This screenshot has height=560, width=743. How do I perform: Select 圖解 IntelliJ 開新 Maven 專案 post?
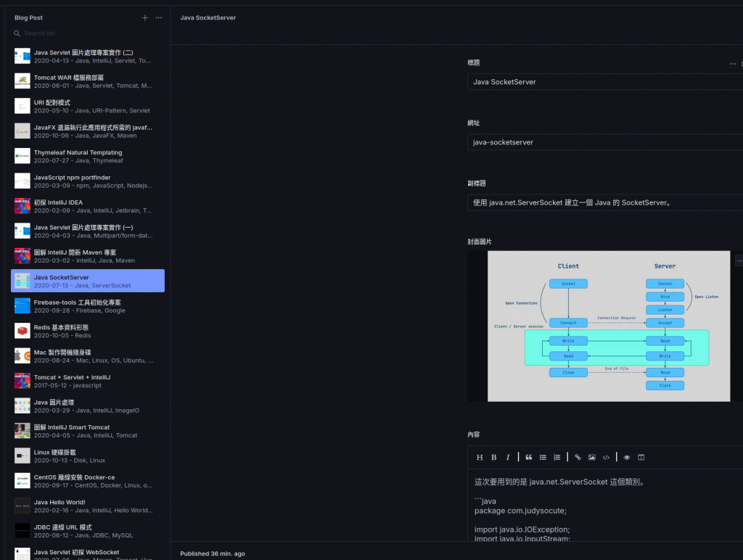point(88,256)
